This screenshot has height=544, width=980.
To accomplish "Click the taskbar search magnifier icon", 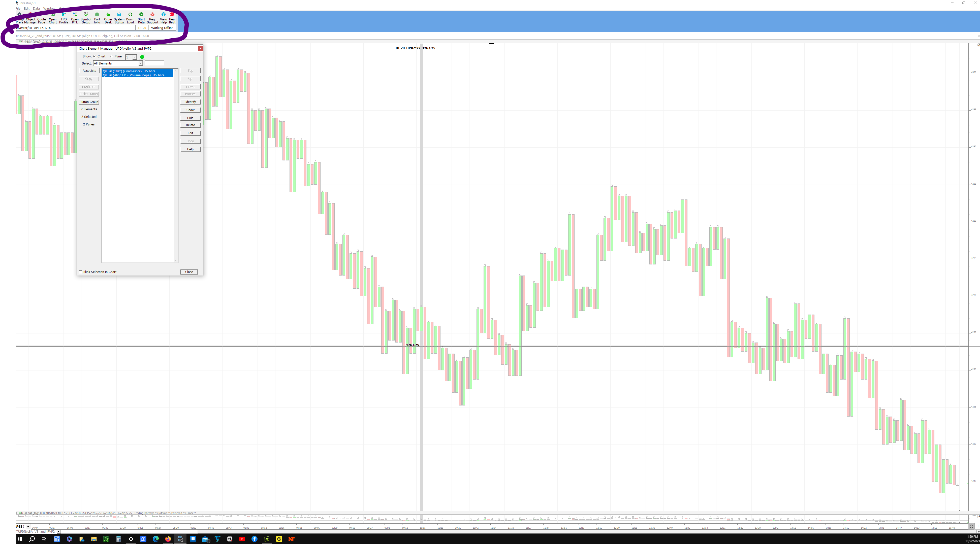I will coord(32,539).
